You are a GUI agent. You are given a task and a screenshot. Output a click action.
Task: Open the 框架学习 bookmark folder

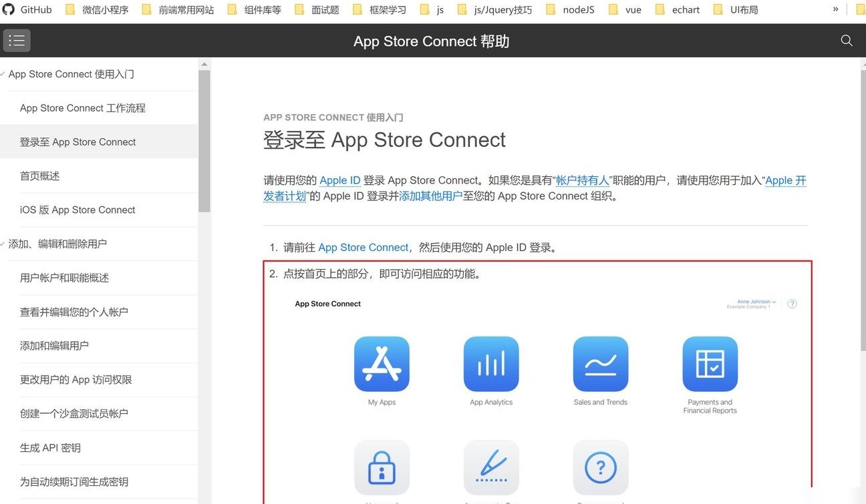(x=379, y=10)
